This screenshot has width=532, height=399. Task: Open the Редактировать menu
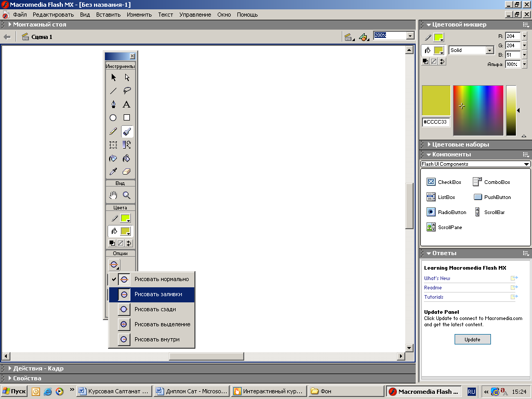pos(54,15)
